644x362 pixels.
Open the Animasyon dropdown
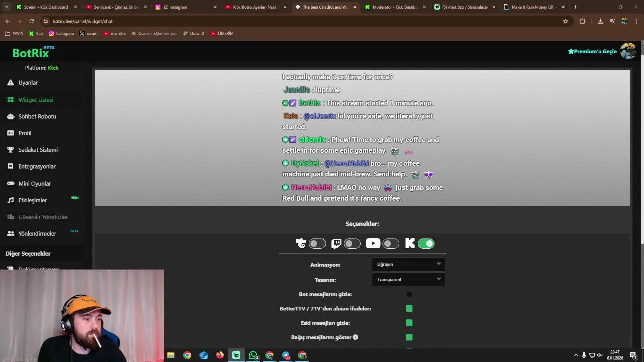click(409, 264)
